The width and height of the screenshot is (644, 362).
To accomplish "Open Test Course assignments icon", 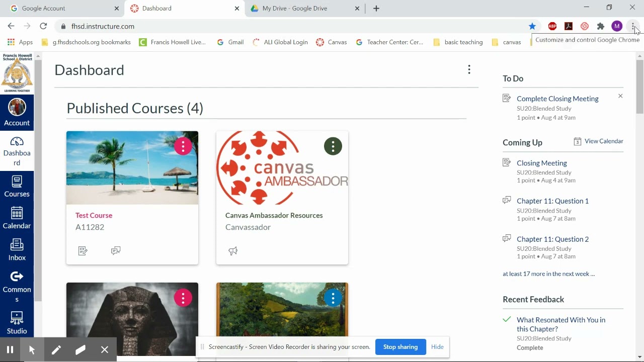I will coord(83,250).
